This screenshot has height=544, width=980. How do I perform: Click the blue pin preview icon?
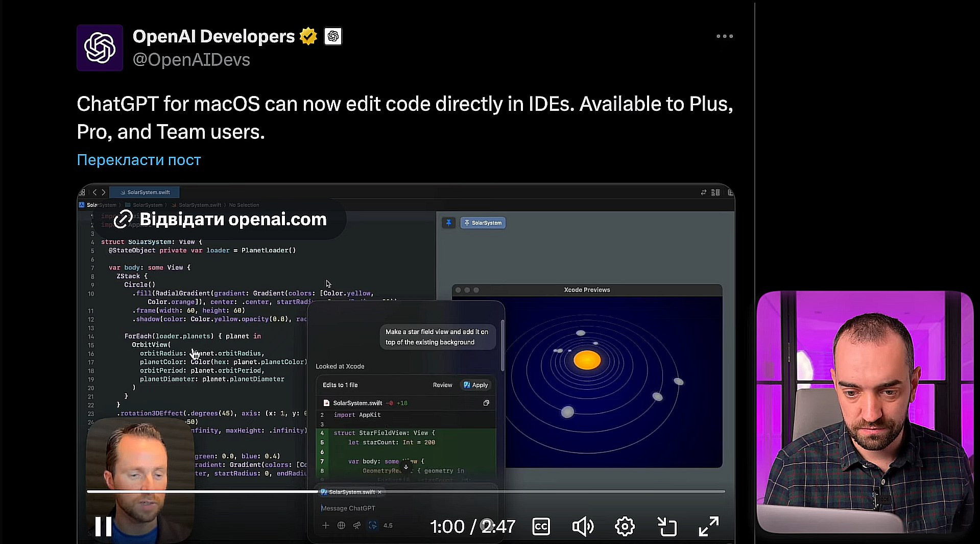[x=448, y=223]
